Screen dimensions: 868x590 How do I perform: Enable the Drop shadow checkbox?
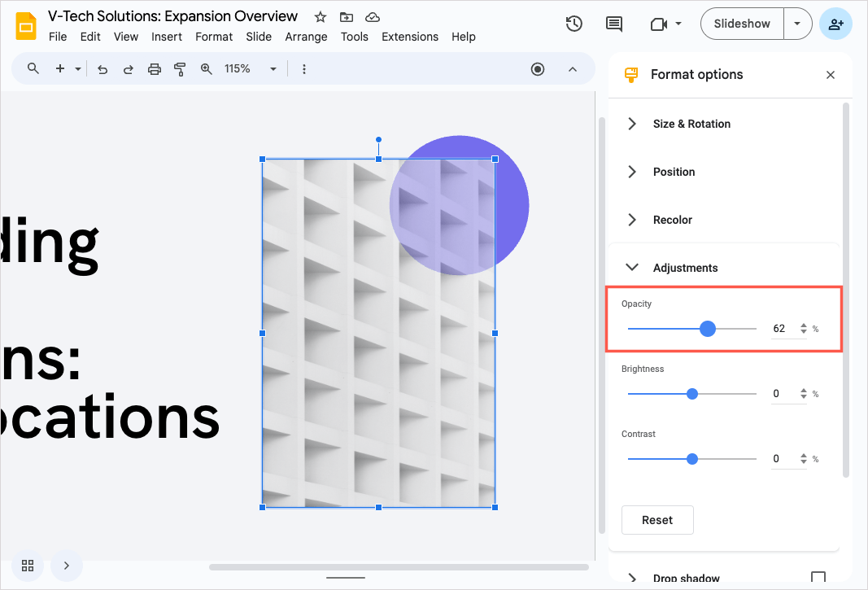(x=818, y=578)
